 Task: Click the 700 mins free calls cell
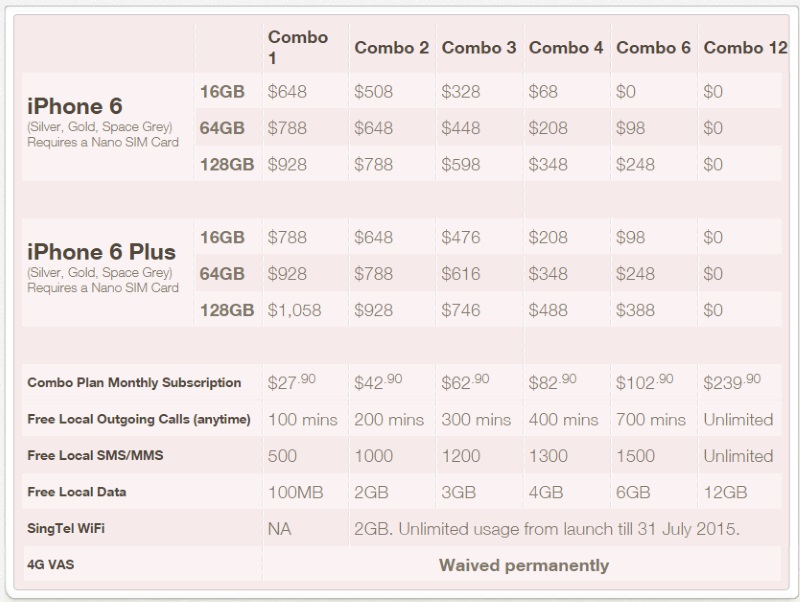tap(651, 419)
